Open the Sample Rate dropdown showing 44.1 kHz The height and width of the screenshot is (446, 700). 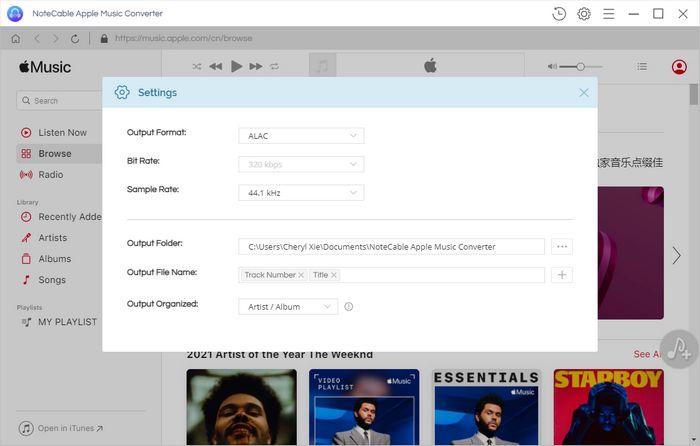point(301,193)
